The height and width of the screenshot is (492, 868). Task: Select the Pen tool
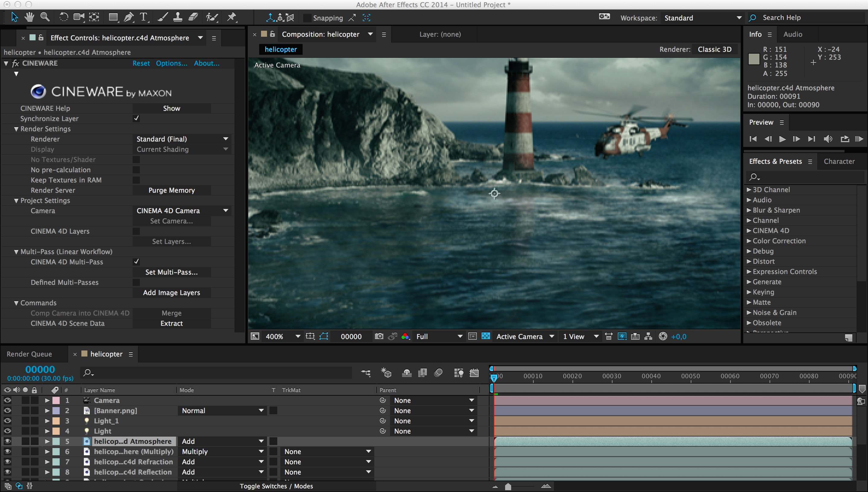pos(128,17)
